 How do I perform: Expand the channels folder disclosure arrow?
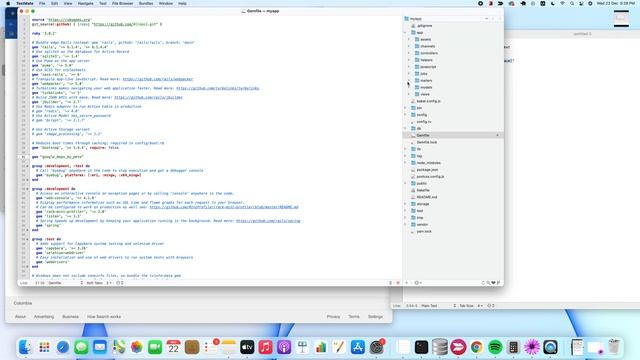409,46
